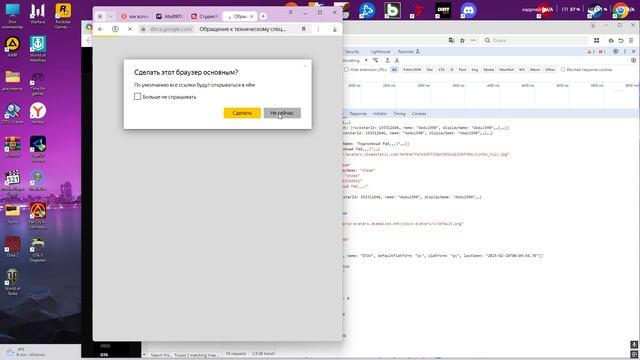Click the export HAR download icon
640x360 pixels.
click(x=397, y=60)
